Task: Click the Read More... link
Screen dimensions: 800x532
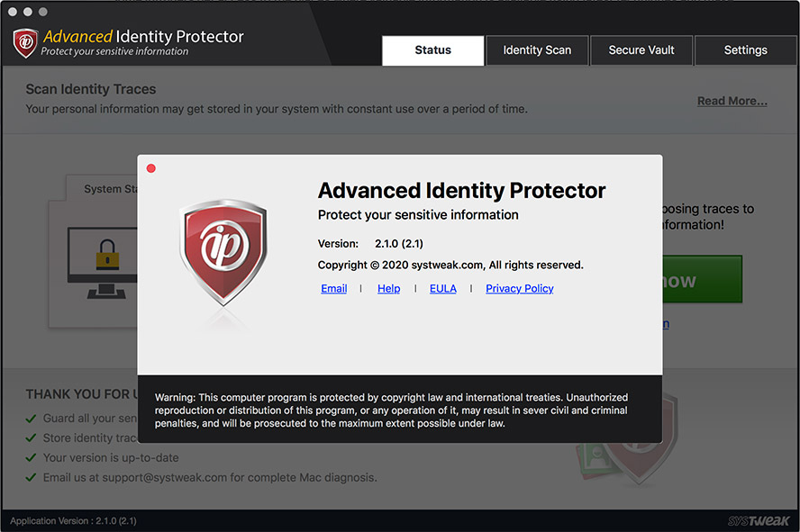Action: coord(732,101)
